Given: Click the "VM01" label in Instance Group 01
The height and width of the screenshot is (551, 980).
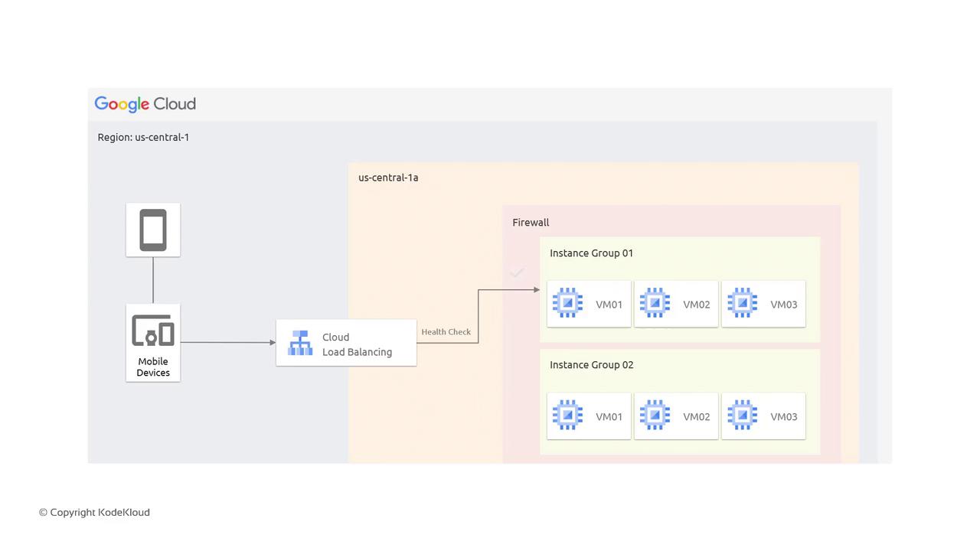Looking at the screenshot, I should click(609, 305).
